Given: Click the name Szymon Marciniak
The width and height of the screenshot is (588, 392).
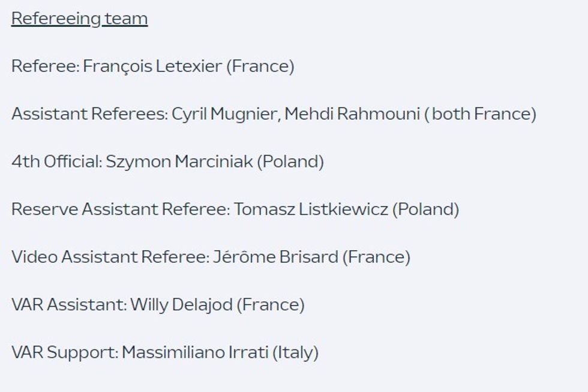Looking at the screenshot, I should 179,162.
